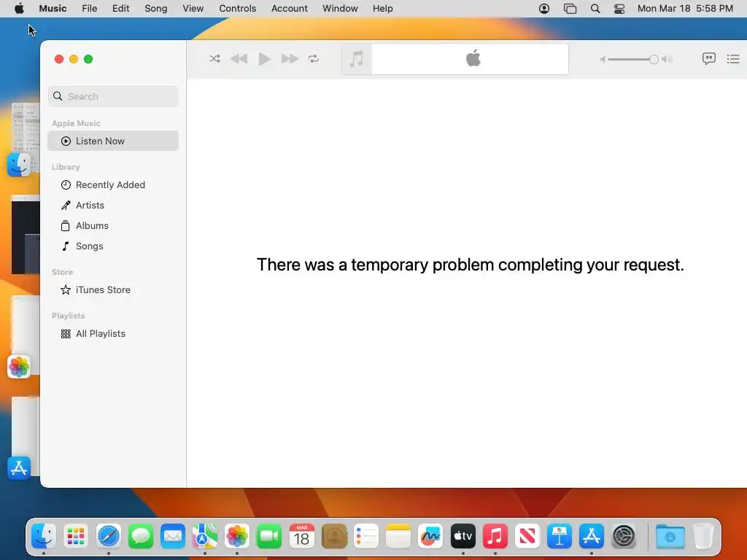Viewport: 747px width, 560px height.
Task: Open the File menu
Action: [90, 9]
